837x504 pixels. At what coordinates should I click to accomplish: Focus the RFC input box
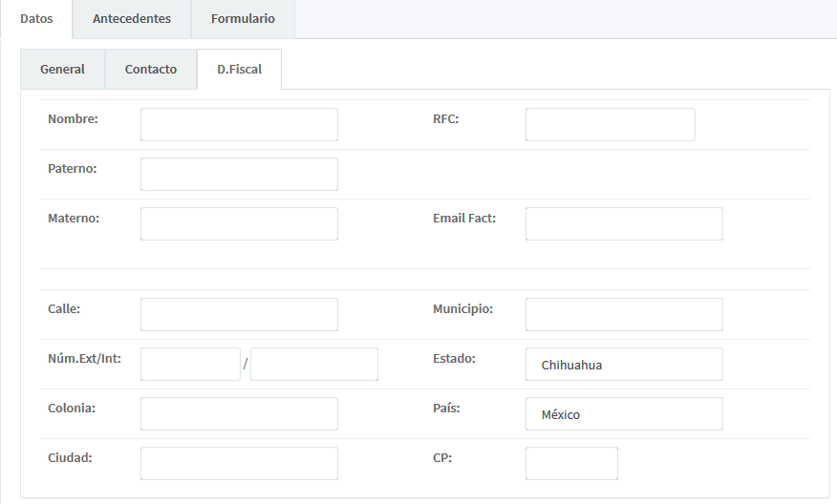(x=610, y=124)
